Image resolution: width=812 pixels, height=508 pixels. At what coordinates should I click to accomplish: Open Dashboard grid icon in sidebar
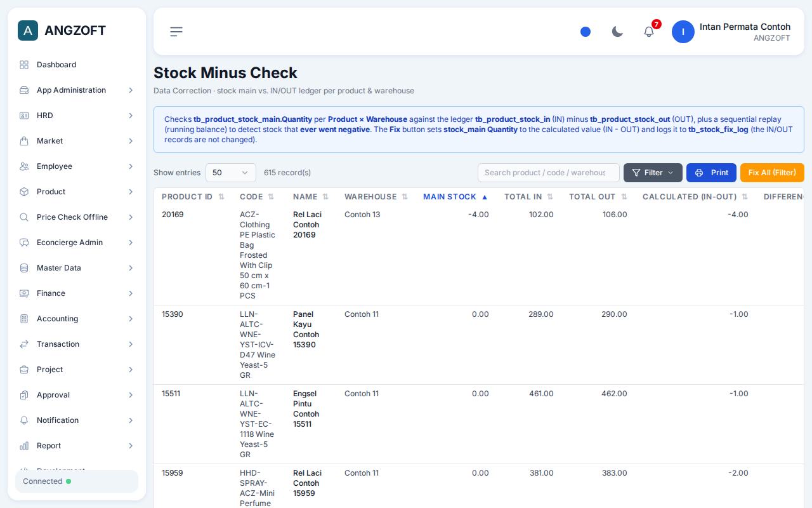coord(24,65)
